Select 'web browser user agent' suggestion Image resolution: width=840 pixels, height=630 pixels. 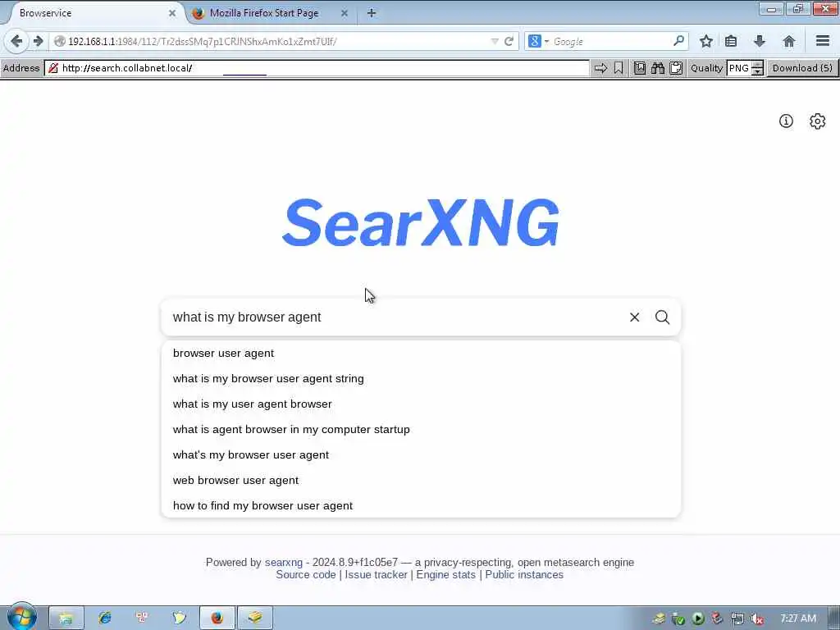(x=421, y=481)
